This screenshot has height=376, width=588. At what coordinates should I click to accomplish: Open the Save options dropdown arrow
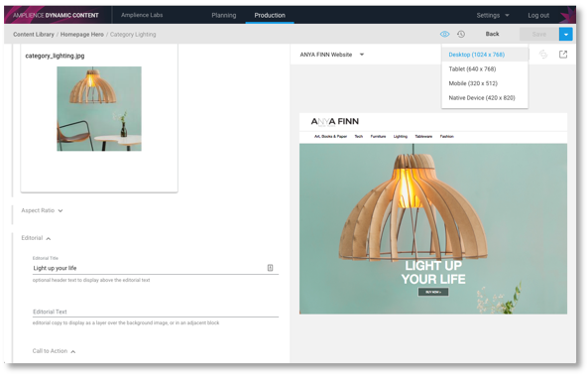(566, 34)
